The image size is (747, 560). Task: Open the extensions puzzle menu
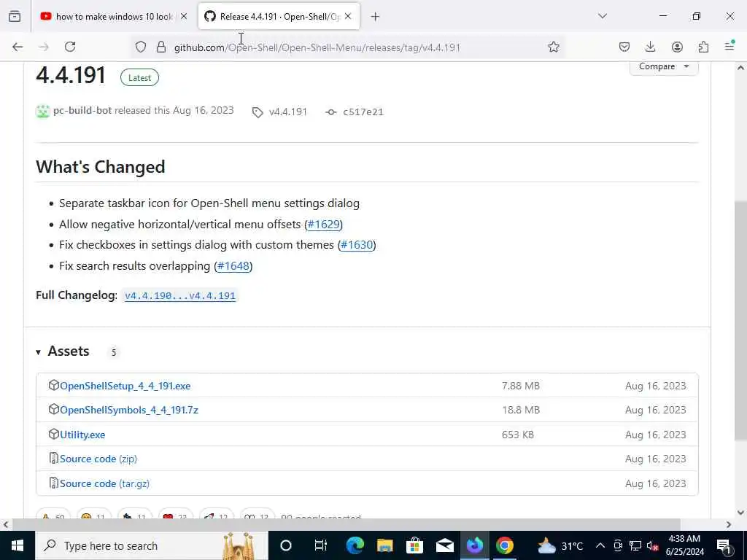[x=704, y=47]
